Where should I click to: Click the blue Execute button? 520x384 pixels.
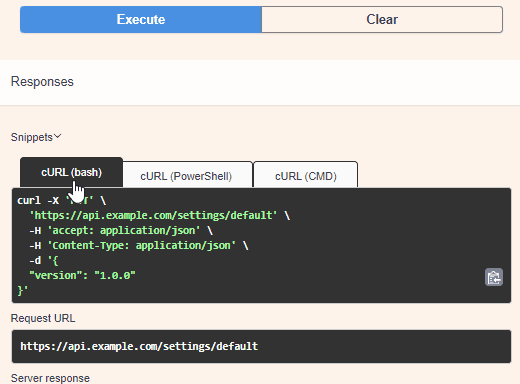click(x=141, y=19)
